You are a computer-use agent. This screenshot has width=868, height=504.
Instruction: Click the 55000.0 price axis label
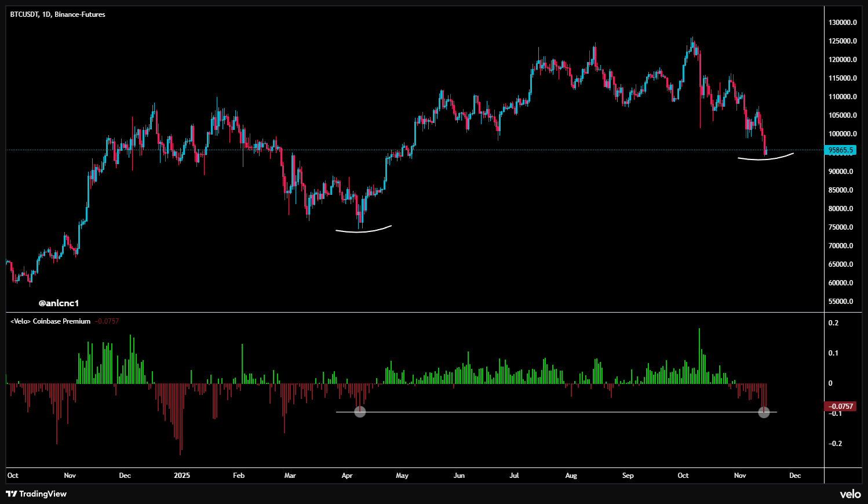click(841, 302)
